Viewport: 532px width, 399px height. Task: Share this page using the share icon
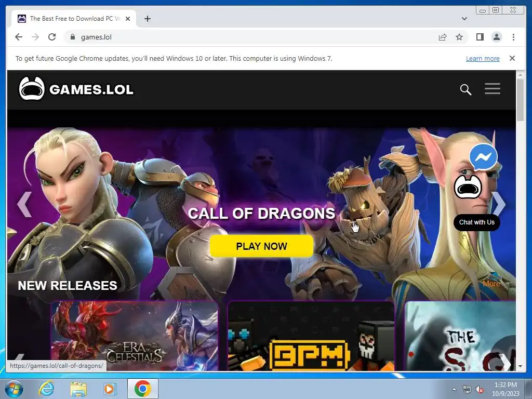[443, 37]
